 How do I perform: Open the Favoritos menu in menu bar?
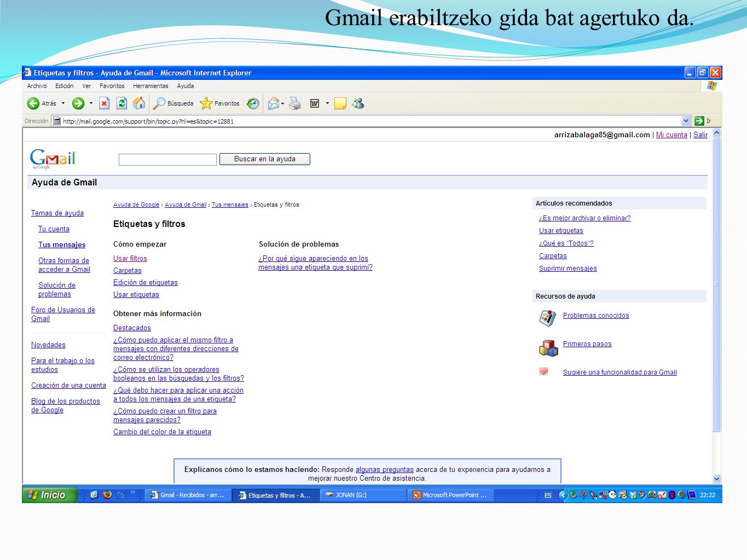pos(112,86)
